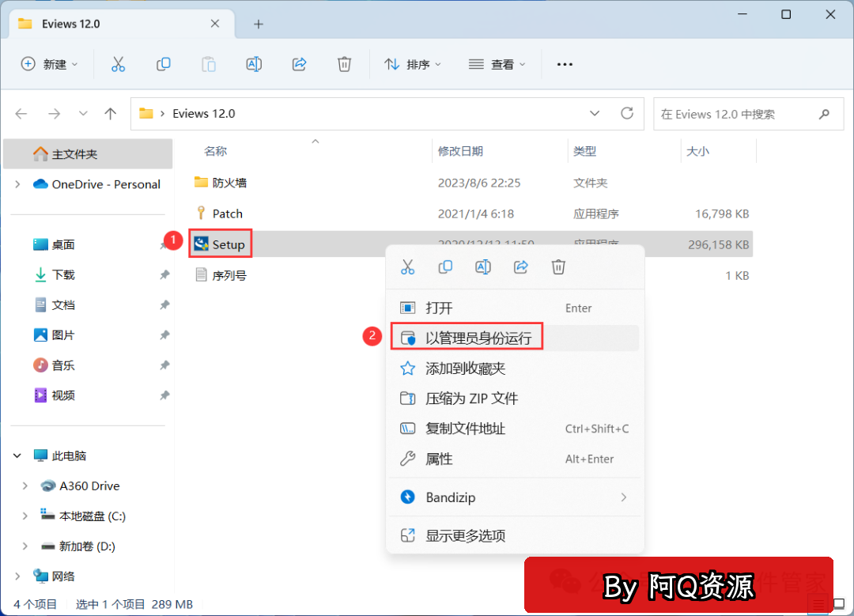854x616 pixels.
Task: Open 音乐 in quick access
Action: pos(63,365)
